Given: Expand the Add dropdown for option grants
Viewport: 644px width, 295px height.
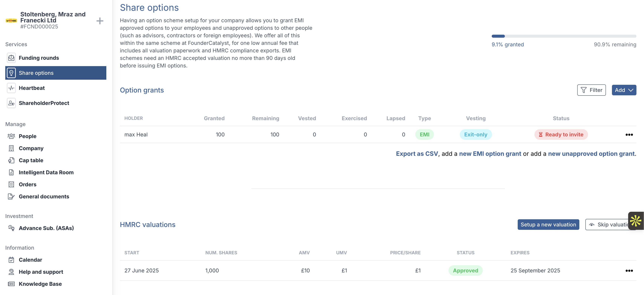Looking at the screenshot, I should pos(624,90).
